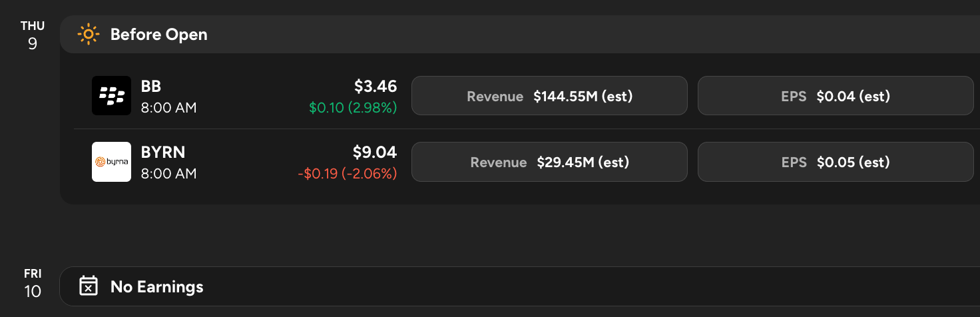
Task: Click the BlackBerry company logo
Action: click(x=111, y=96)
